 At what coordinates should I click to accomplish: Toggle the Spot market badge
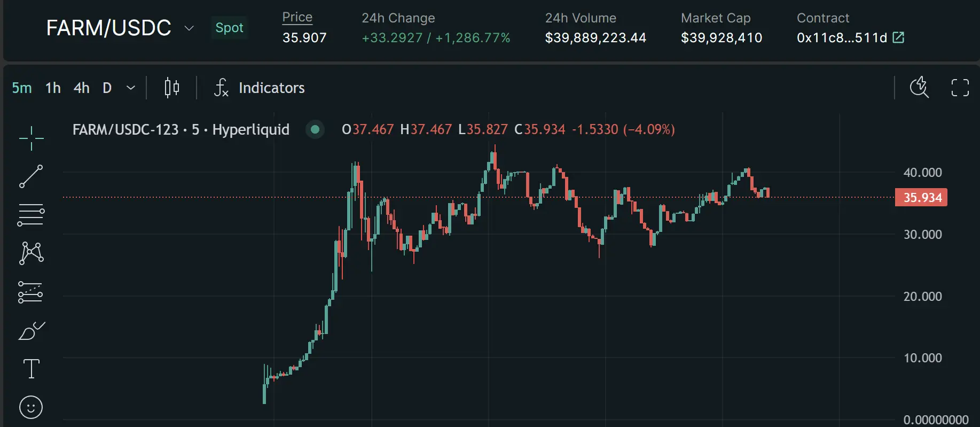[229, 27]
